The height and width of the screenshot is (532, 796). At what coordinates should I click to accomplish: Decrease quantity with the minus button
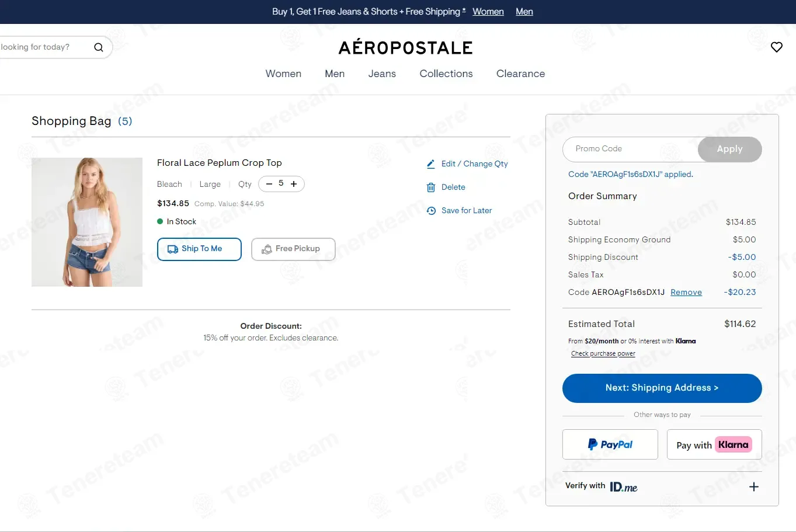(269, 184)
